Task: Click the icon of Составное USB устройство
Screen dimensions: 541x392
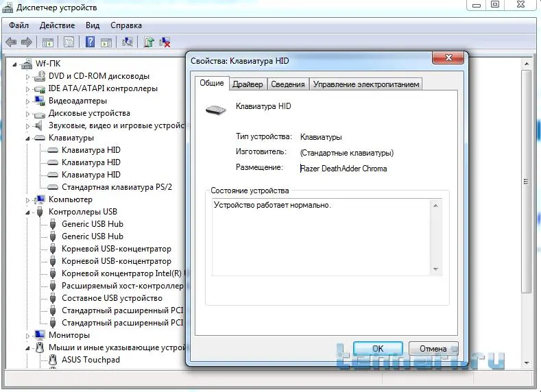Action: (x=53, y=298)
